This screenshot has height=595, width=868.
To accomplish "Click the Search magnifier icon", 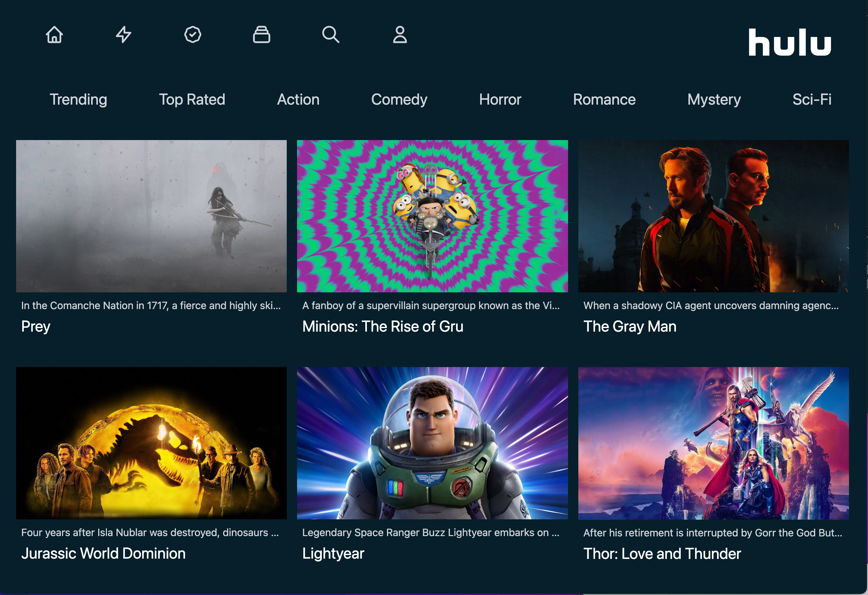I will [331, 35].
